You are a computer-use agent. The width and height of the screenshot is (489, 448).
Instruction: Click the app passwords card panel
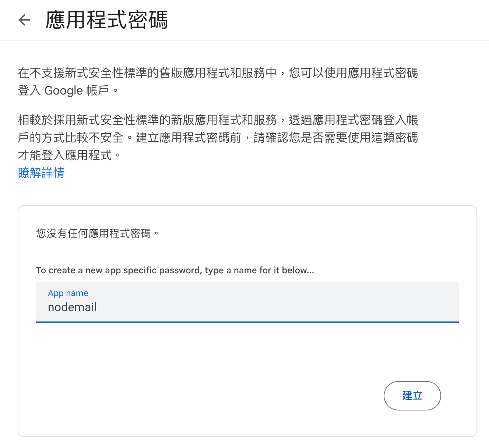pyautogui.click(x=247, y=353)
